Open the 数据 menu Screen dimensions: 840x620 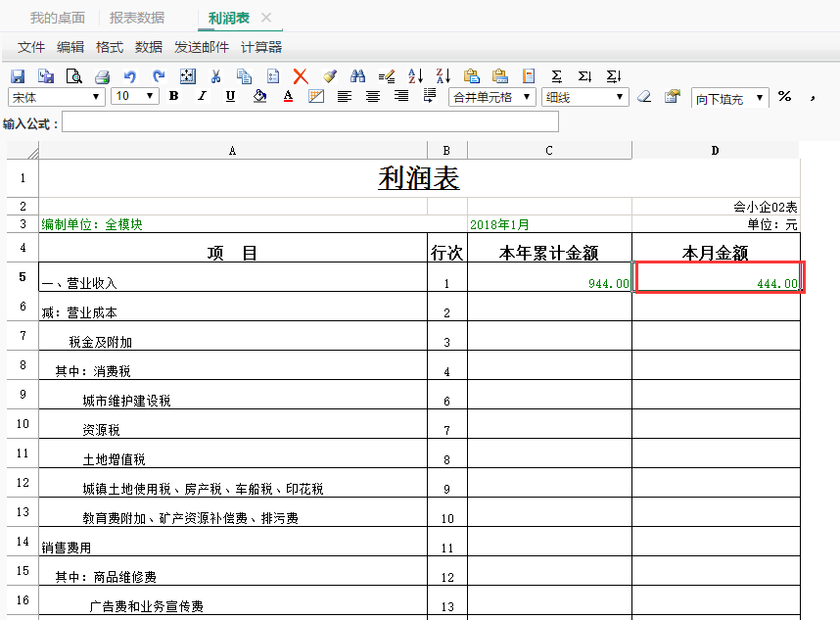tap(149, 47)
